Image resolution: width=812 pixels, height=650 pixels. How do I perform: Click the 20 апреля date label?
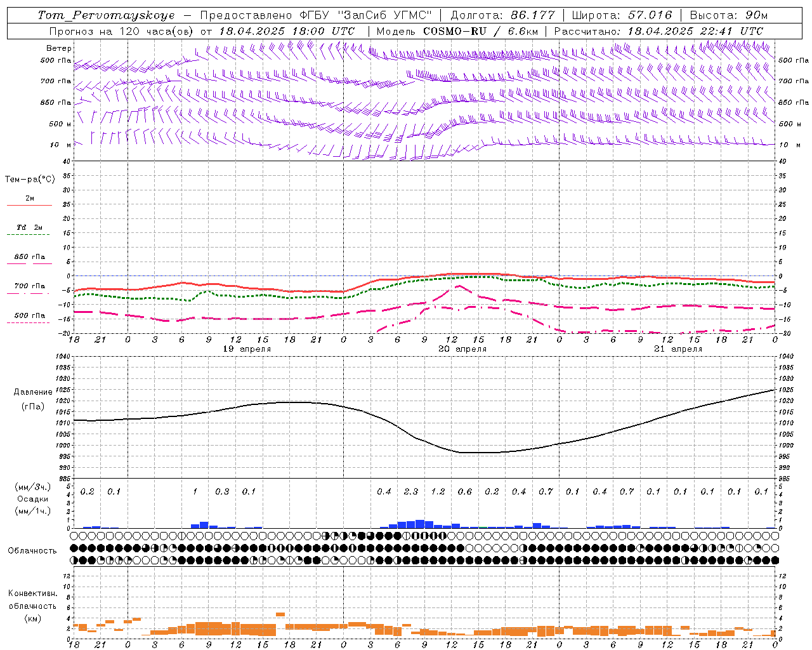click(462, 349)
